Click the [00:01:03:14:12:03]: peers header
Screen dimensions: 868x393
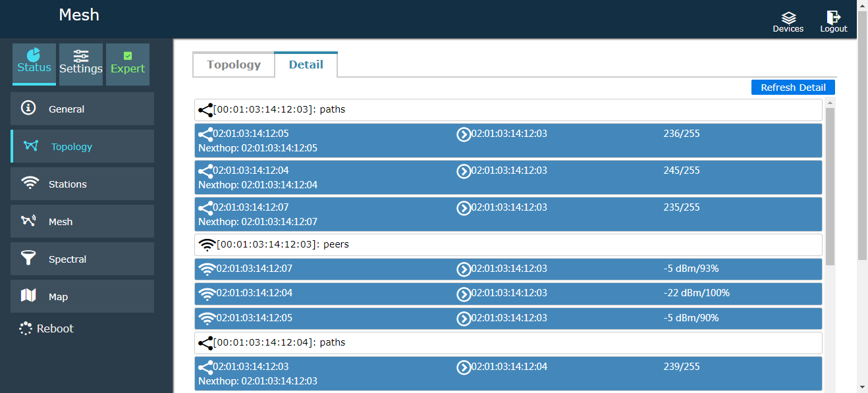(508, 245)
